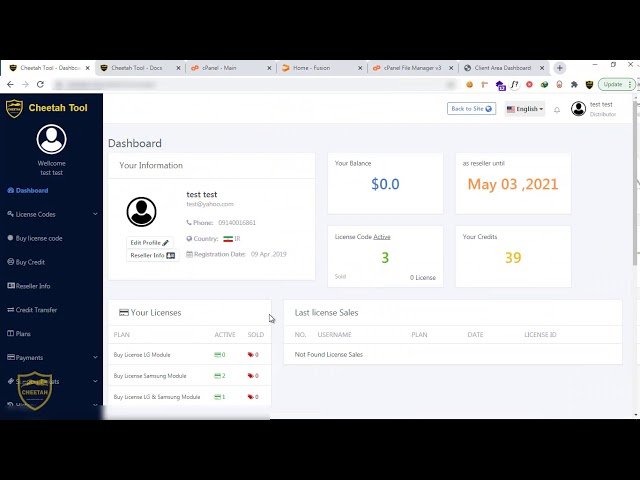This screenshot has width=640, height=480.
Task: Click Buy License LG & Samsung Module row
Action: (x=189, y=397)
